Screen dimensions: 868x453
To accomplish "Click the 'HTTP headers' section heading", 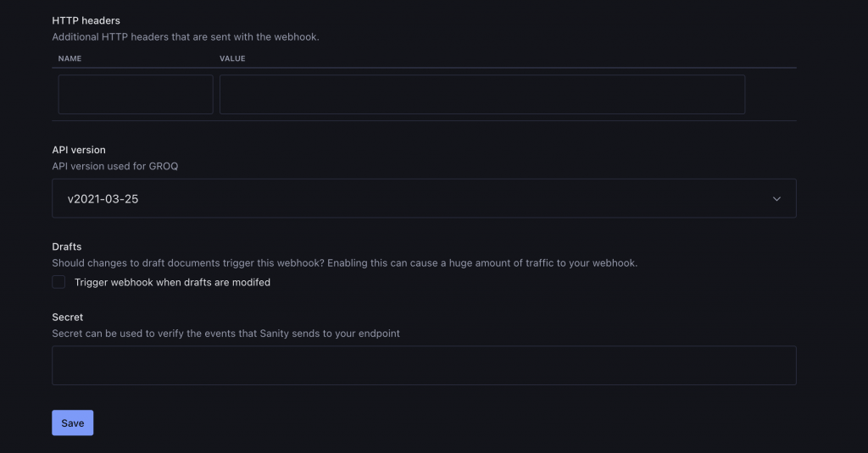I will pos(86,20).
